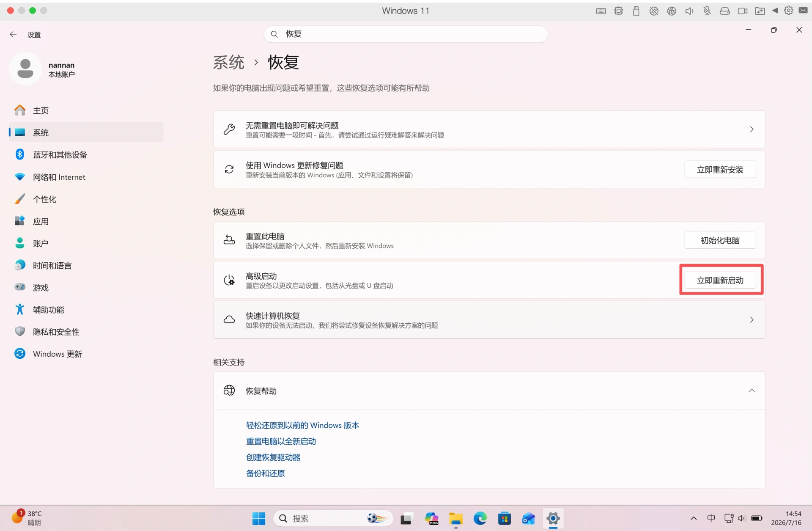This screenshot has width=812, height=531.
Task: Open the weather widget showing 38°C
Action: (27, 518)
